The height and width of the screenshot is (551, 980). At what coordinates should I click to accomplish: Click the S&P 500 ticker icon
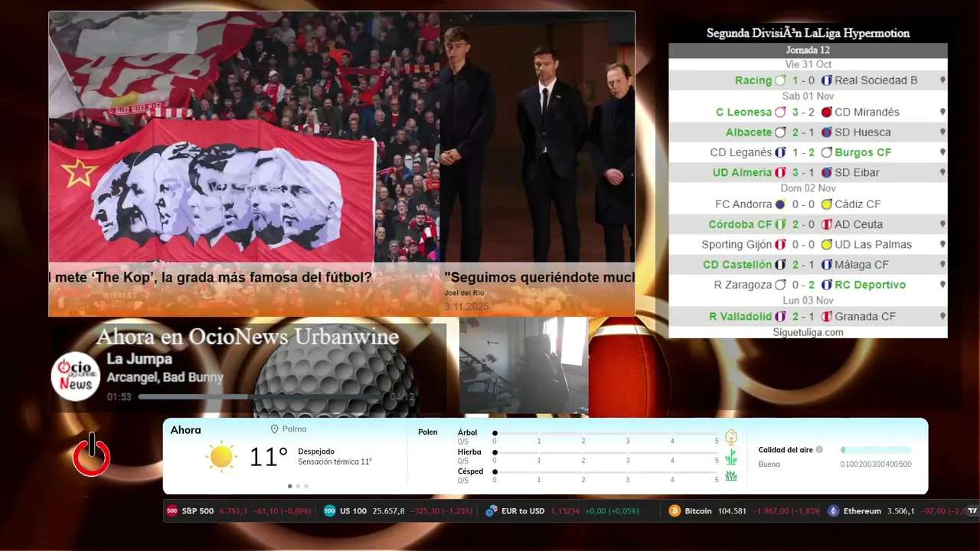(171, 511)
